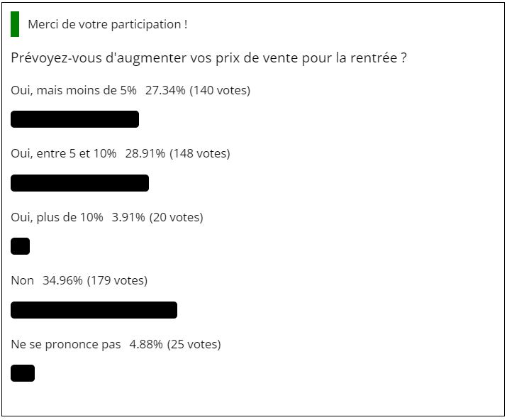Image resolution: width=507 pixels, height=420 pixels.
Task: Click the 'Merci de votre participation !' message
Action: coord(108,25)
